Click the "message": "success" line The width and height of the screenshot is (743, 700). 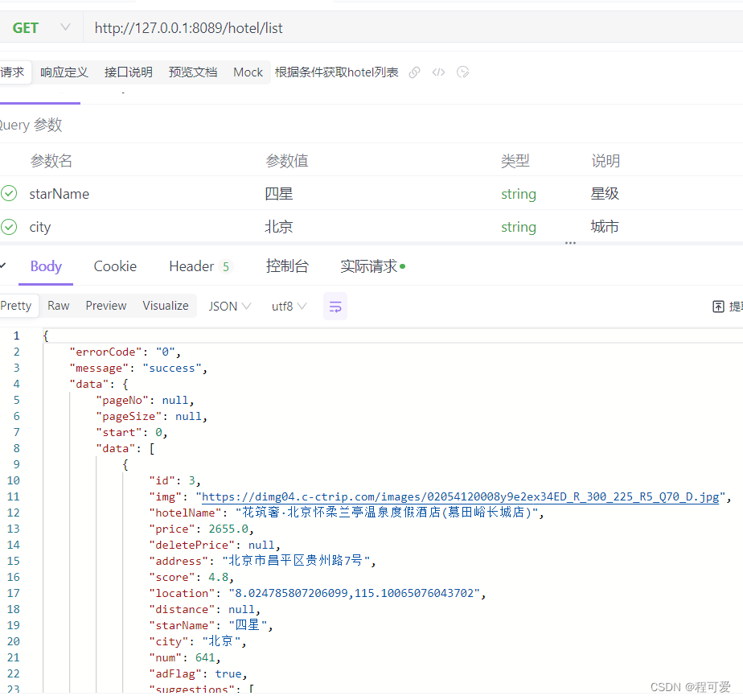click(x=138, y=368)
